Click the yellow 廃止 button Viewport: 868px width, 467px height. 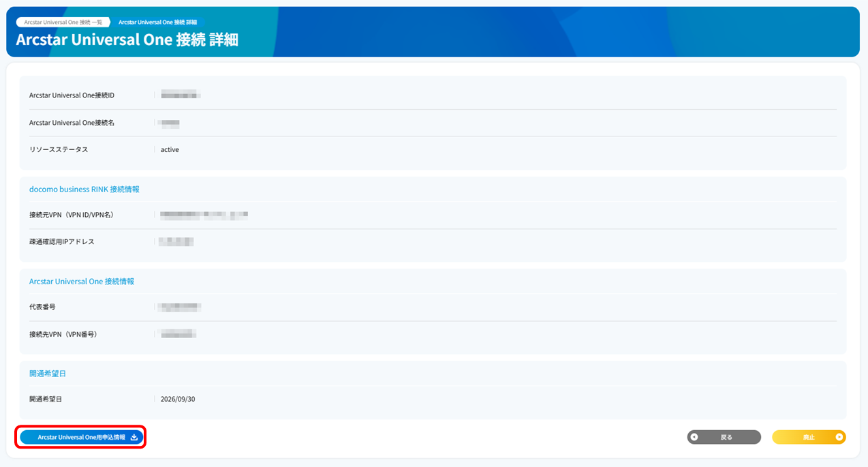pos(809,437)
